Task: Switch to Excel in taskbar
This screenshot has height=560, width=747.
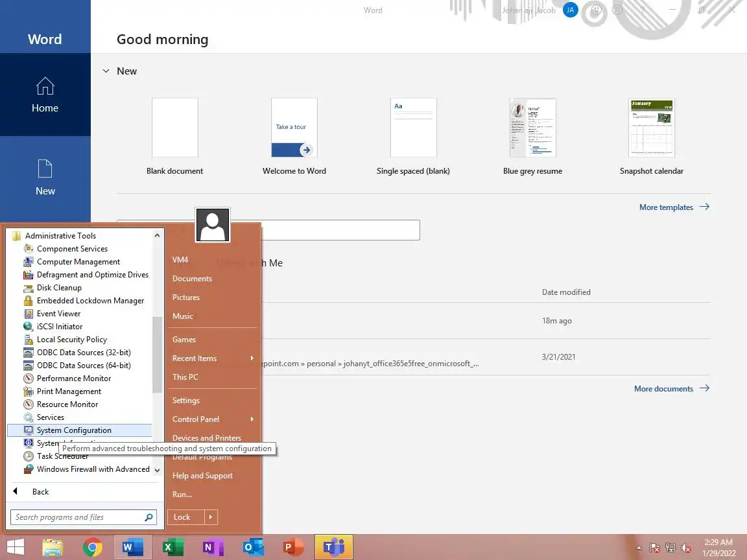Action: 173,547
